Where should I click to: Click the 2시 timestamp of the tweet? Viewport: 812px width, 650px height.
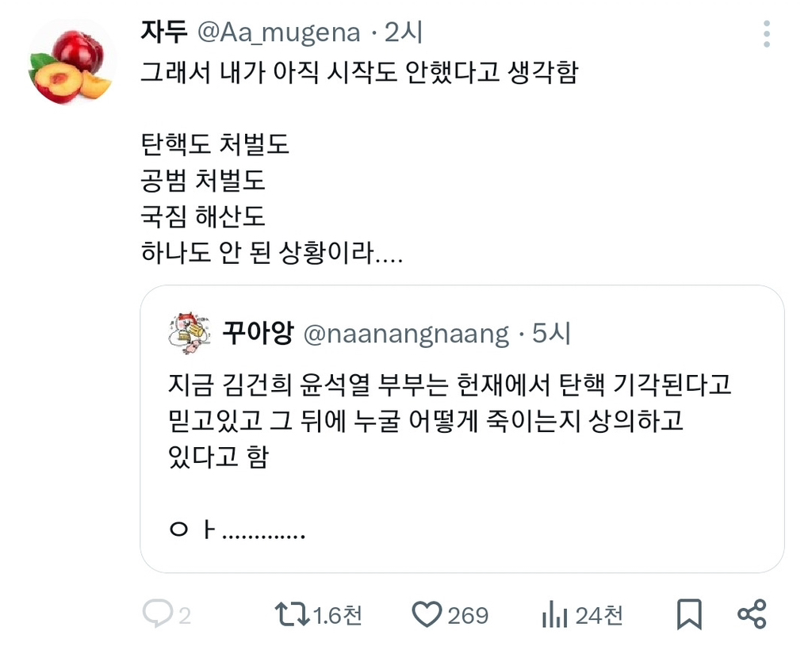(404, 32)
